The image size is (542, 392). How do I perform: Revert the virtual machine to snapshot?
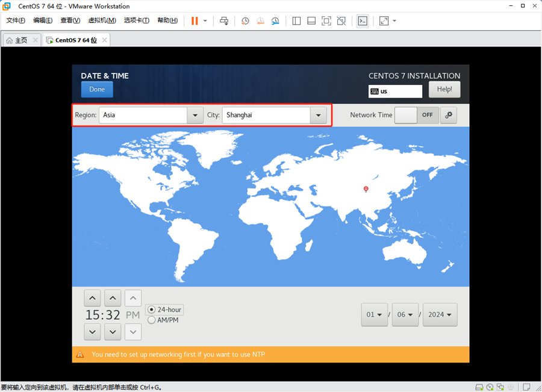tap(260, 20)
